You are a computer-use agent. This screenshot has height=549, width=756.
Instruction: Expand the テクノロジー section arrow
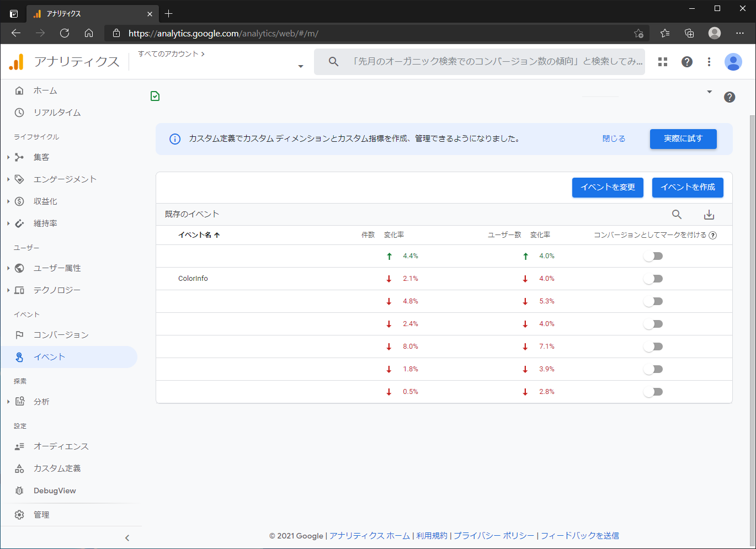8,290
